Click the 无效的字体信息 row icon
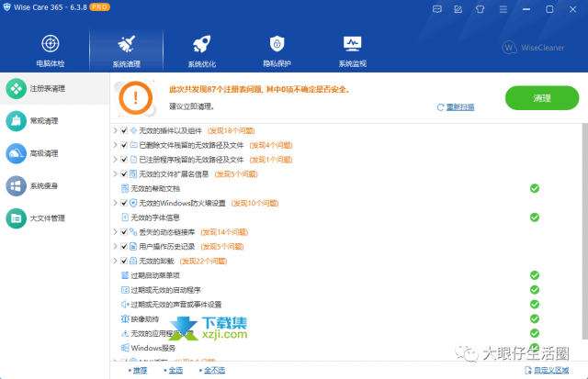The width and height of the screenshot is (588, 379). (125, 217)
